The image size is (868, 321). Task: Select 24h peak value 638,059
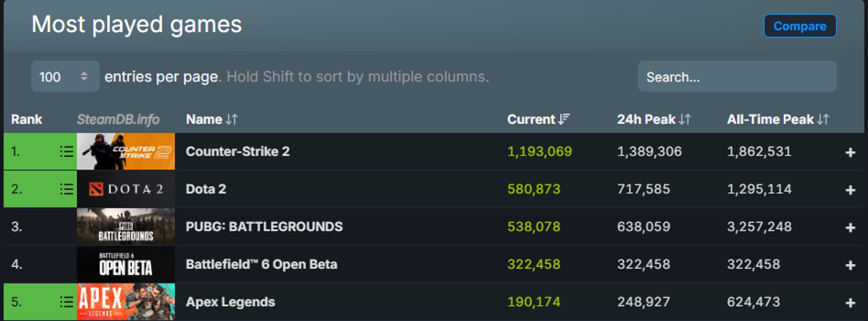[x=643, y=227]
